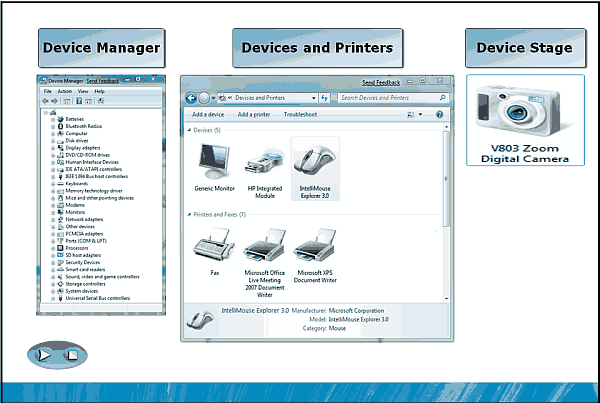The image size is (600, 403).
Task: Collapse the Printers and Faxes group
Action: pyautogui.click(x=189, y=215)
